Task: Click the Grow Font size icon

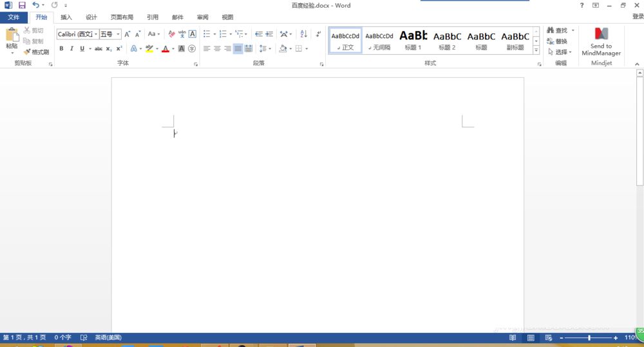Action: click(x=128, y=34)
